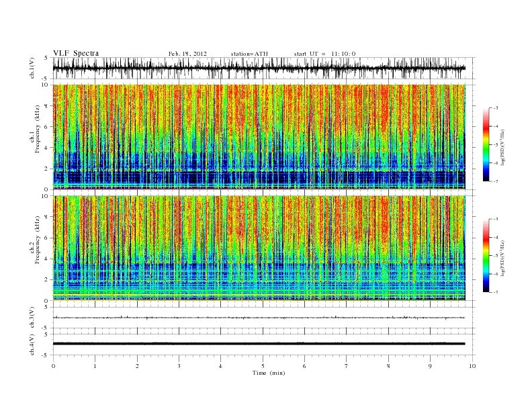Click time-axis tick label "2" at bottom
532x411 pixels.
137,366
